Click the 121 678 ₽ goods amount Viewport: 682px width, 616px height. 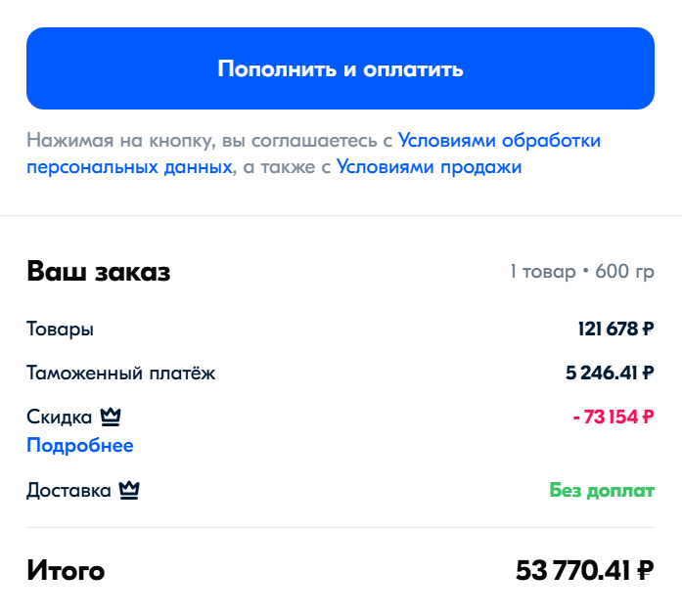click(614, 330)
